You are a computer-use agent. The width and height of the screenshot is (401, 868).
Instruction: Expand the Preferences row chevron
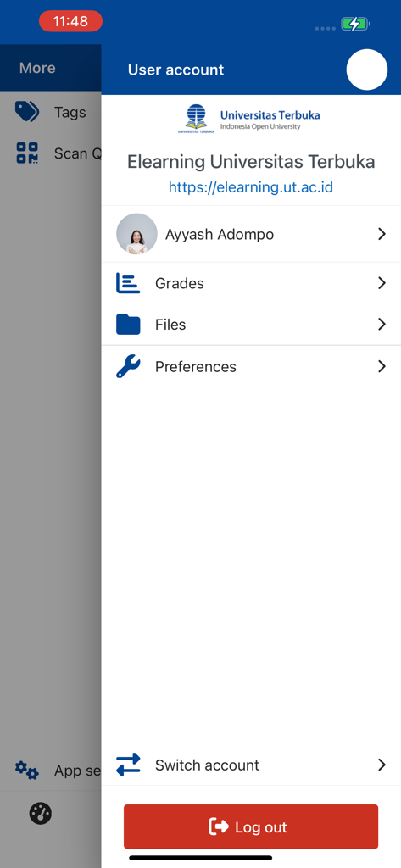382,366
